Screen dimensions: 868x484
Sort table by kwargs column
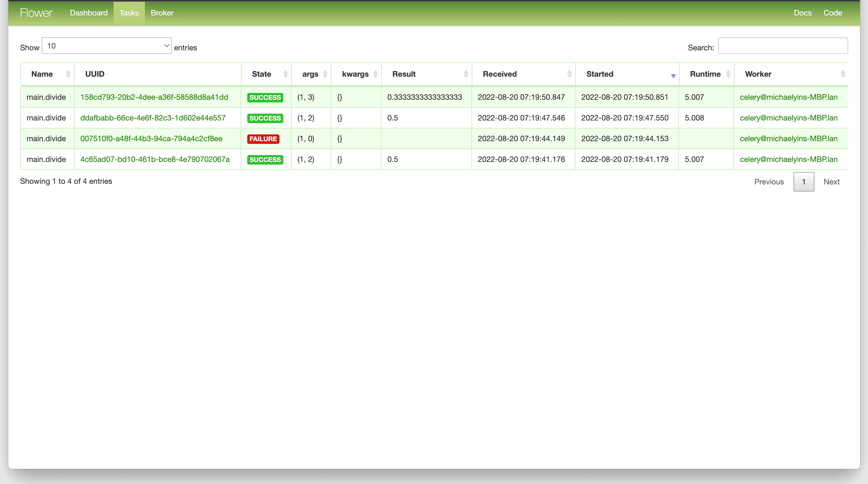pyautogui.click(x=356, y=74)
